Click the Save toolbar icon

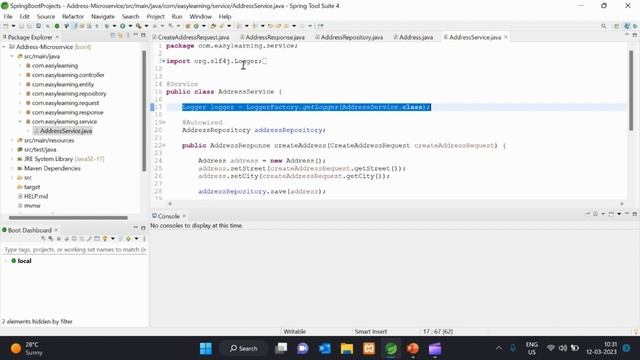click(x=22, y=26)
